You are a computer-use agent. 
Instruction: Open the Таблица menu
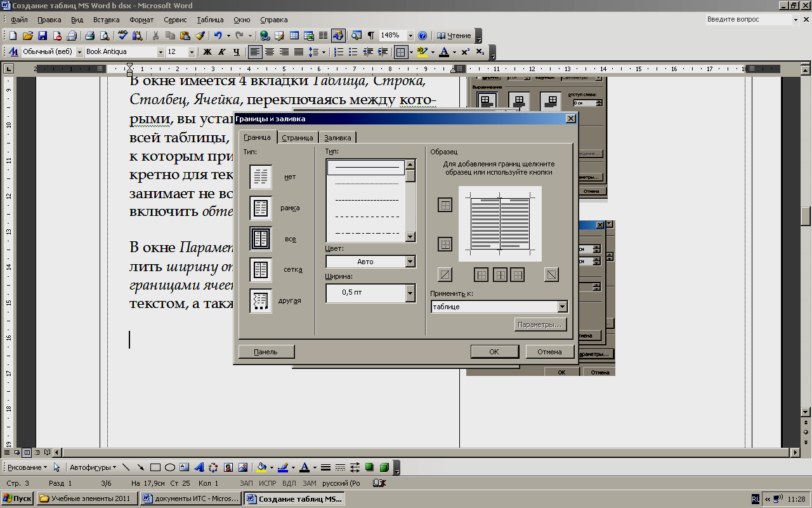click(x=210, y=20)
